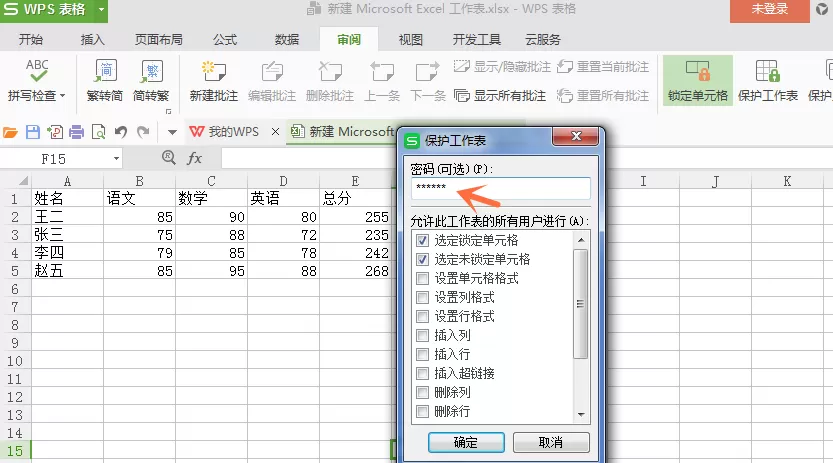Enable 设置行格式 checkbox
The height and width of the screenshot is (463, 833).
(422, 316)
